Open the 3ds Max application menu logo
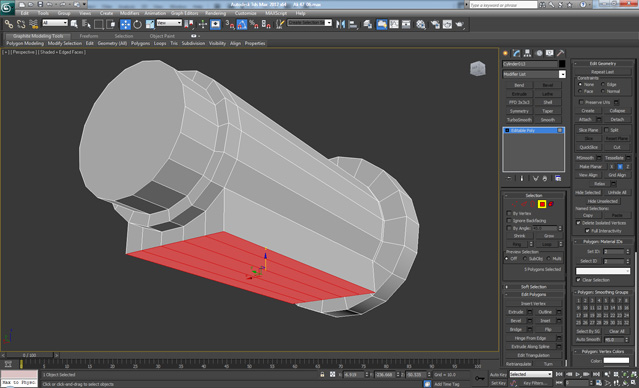Image resolution: width=639 pixels, height=388 pixels. click(7, 7)
